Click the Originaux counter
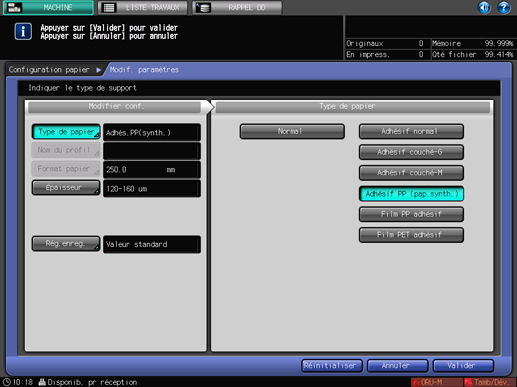The image size is (517, 387). [387, 43]
